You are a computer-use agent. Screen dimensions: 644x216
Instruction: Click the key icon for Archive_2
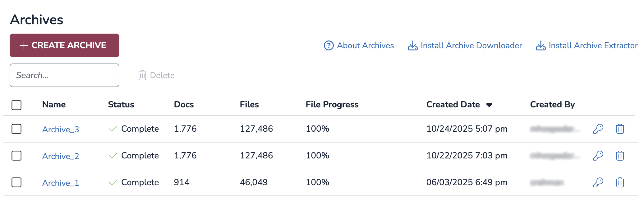pyautogui.click(x=598, y=156)
